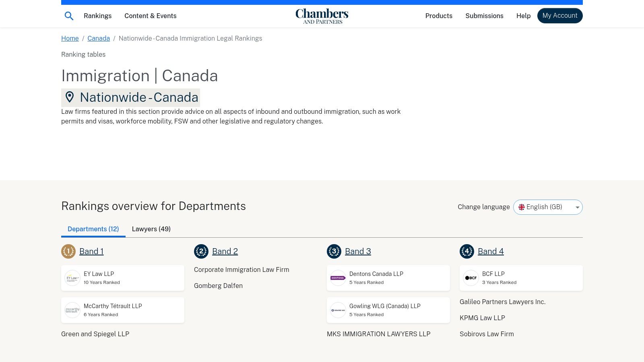Viewport: 644px width, 362px height.
Task: Open the Band 4 rankings section
Action: click(x=491, y=251)
